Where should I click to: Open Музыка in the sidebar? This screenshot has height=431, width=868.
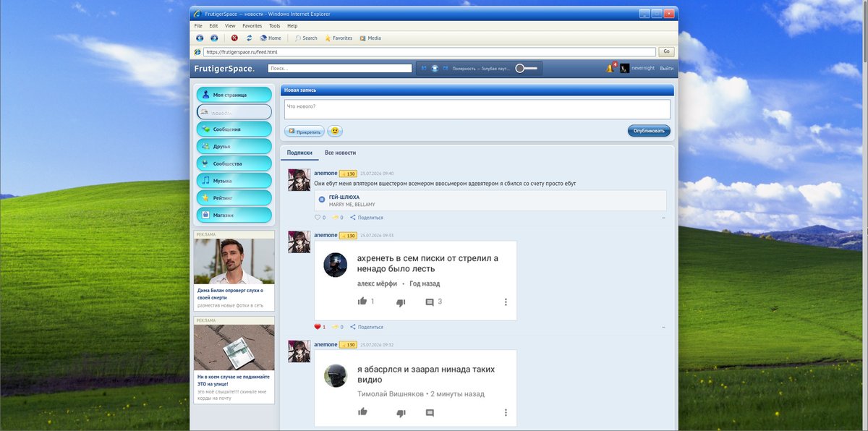coord(234,181)
